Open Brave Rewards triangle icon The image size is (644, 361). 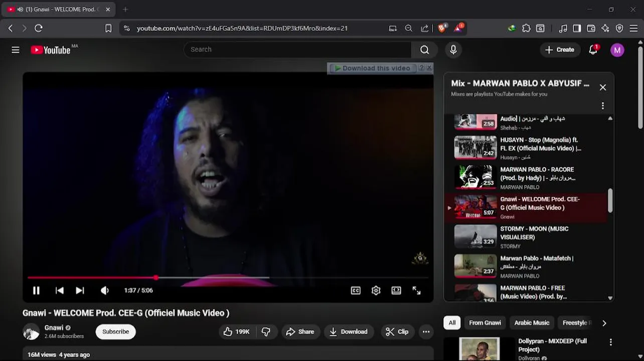[x=458, y=28]
